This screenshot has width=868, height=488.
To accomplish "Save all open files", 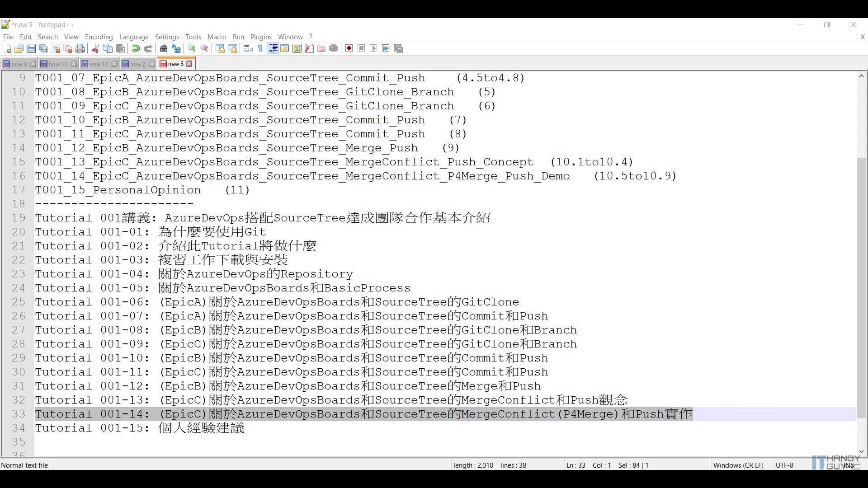I will 43,48.
